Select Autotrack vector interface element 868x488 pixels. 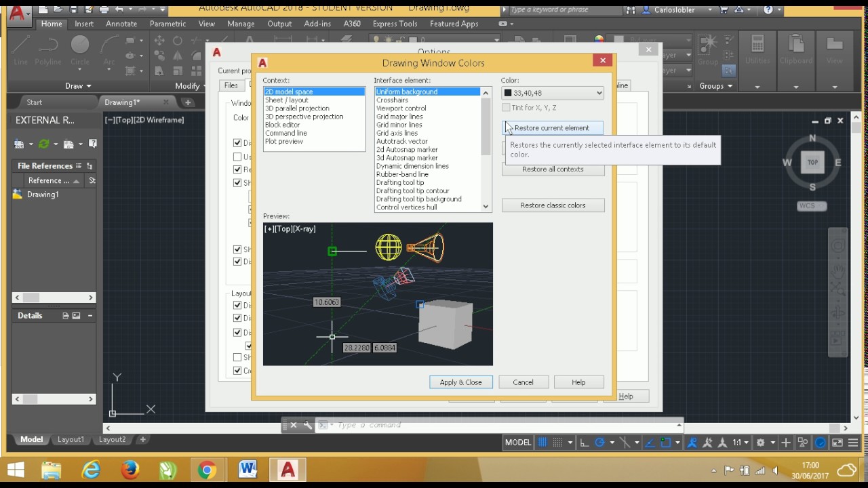427,141
